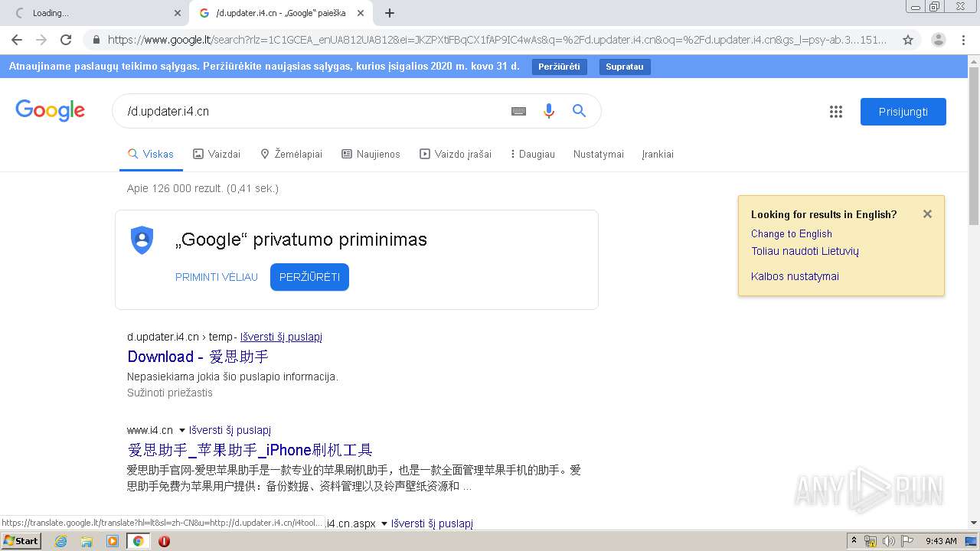Reload the current page
Screen dimensions: 980x551
click(x=66, y=40)
